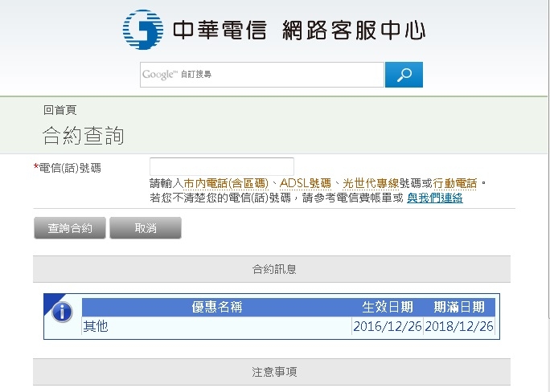550x392 pixels.
Task: Click the Chunghwa Telecom logo icon
Action: pyautogui.click(x=143, y=30)
